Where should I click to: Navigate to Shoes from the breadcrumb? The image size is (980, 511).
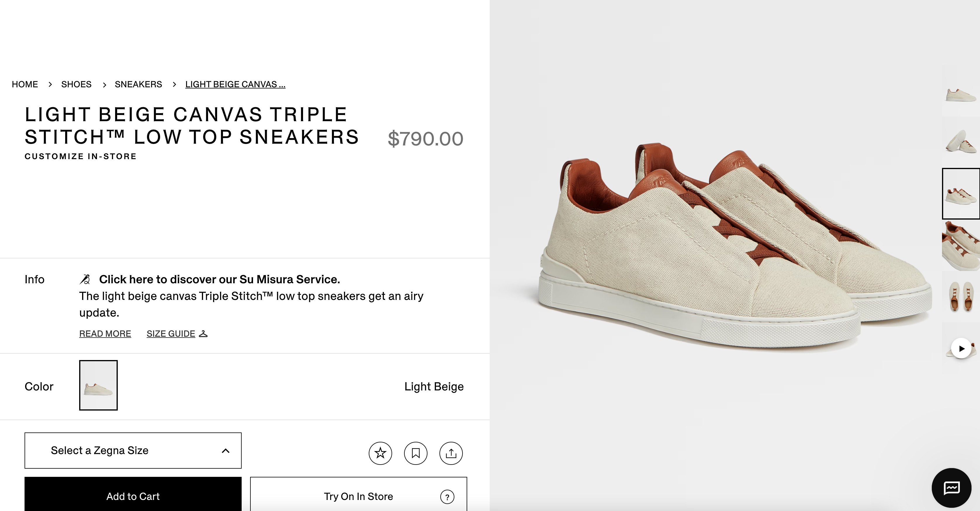76,84
